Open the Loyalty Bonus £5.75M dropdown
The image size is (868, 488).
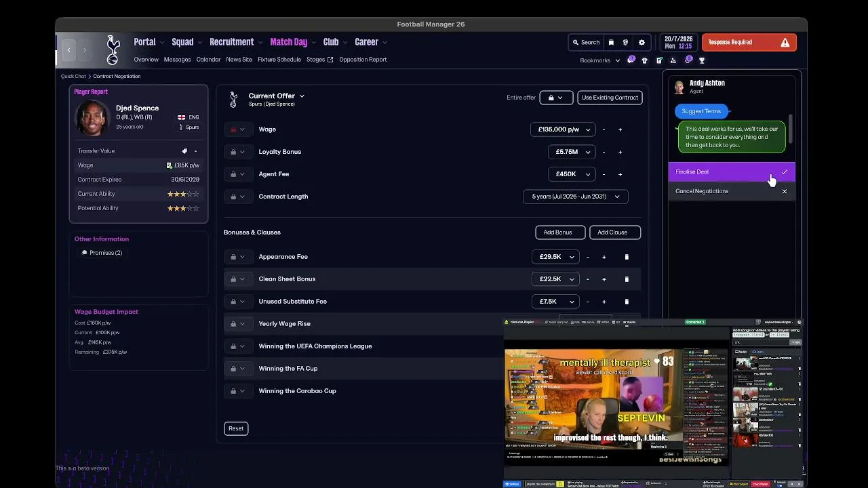coord(572,152)
